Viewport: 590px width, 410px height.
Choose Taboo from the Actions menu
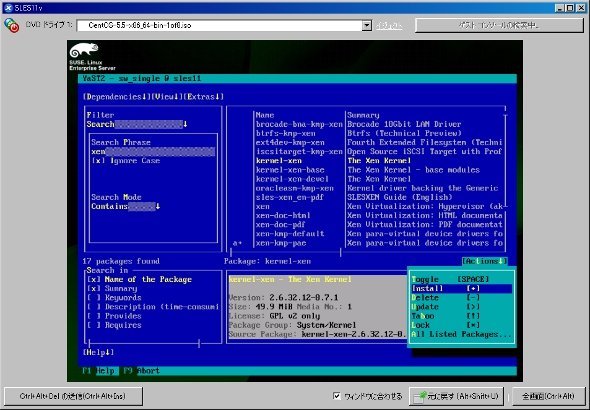pyautogui.click(x=462, y=316)
